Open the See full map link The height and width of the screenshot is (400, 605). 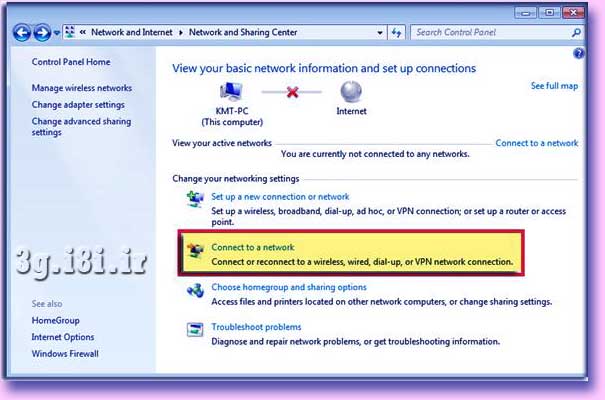click(x=554, y=86)
